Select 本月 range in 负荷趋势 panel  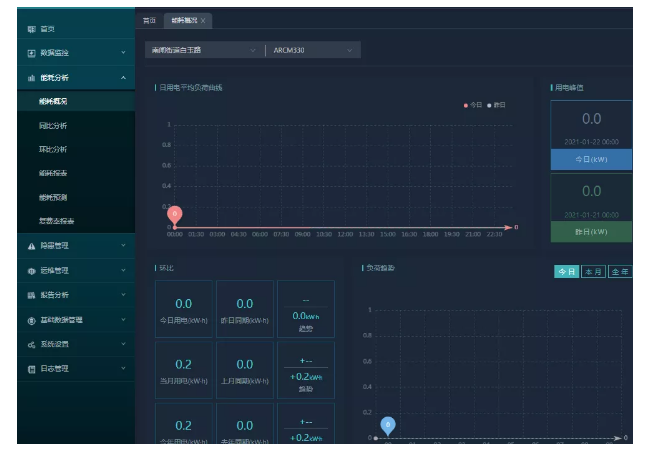[x=593, y=272]
